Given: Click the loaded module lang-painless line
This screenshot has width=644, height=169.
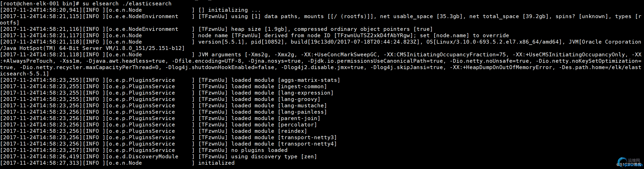Looking at the screenshot, I should coord(164,112).
